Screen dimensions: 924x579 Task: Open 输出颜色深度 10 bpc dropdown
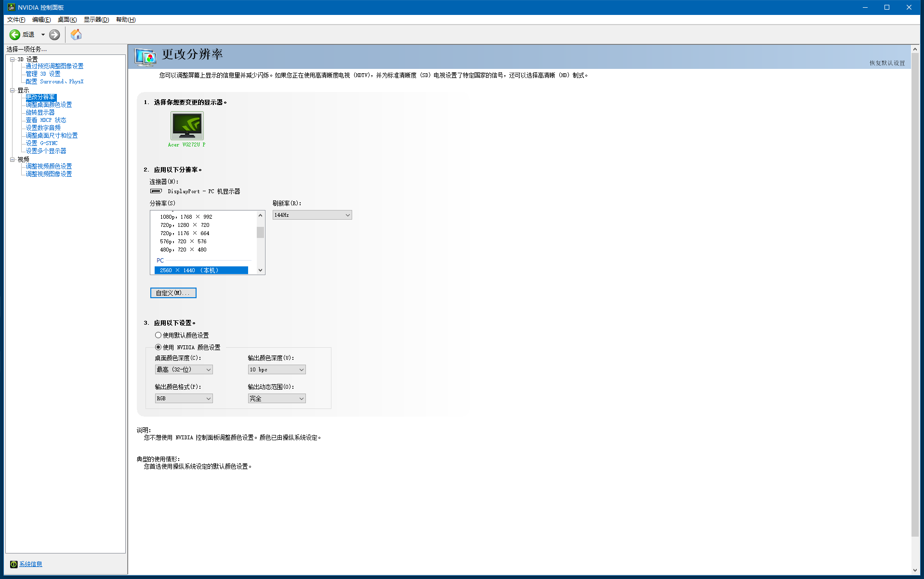click(x=277, y=370)
